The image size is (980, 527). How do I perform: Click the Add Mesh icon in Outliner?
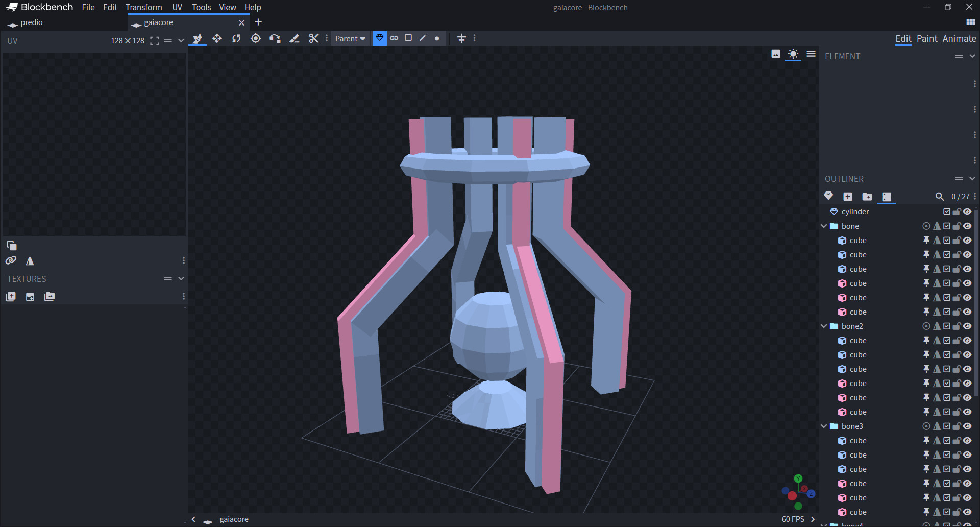(828, 196)
